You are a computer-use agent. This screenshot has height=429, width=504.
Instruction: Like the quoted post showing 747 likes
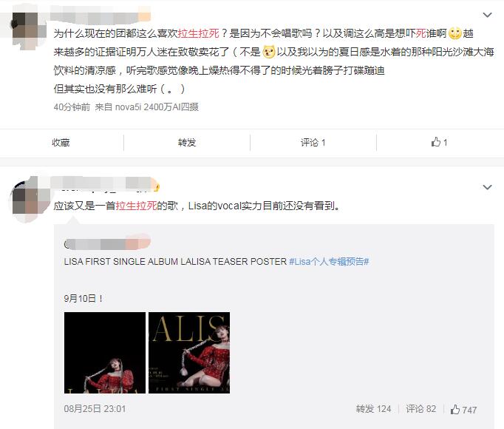463,409
